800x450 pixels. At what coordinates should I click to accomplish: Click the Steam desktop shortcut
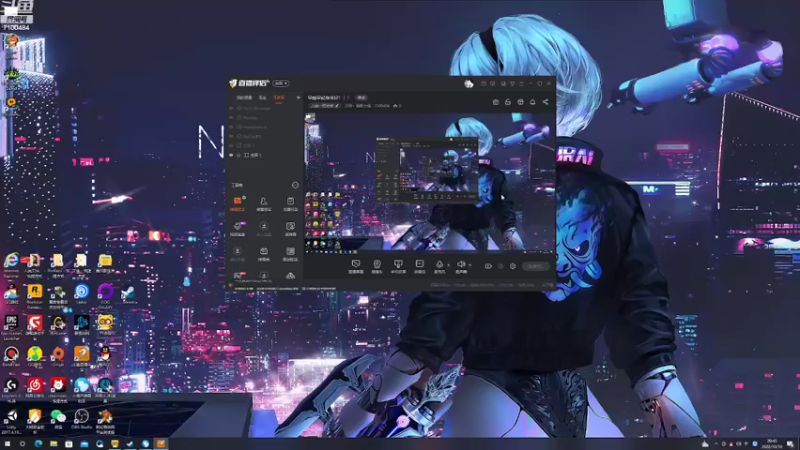pyautogui.click(x=129, y=294)
